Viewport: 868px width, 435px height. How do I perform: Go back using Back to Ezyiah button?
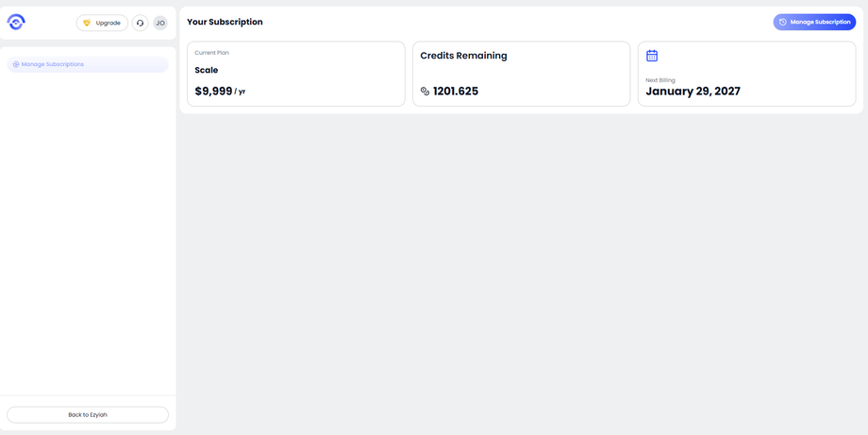[x=88, y=414]
